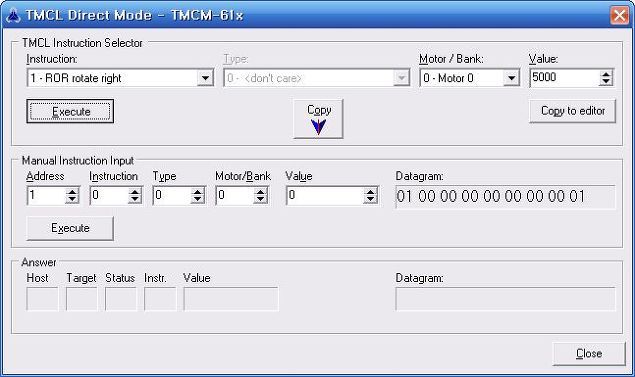Click the TMCL app icon in title bar
Screen dimensions: 635x377
click(x=13, y=16)
